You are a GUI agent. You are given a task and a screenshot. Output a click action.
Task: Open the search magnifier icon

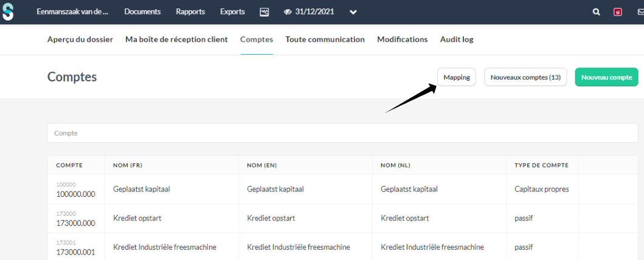click(597, 12)
